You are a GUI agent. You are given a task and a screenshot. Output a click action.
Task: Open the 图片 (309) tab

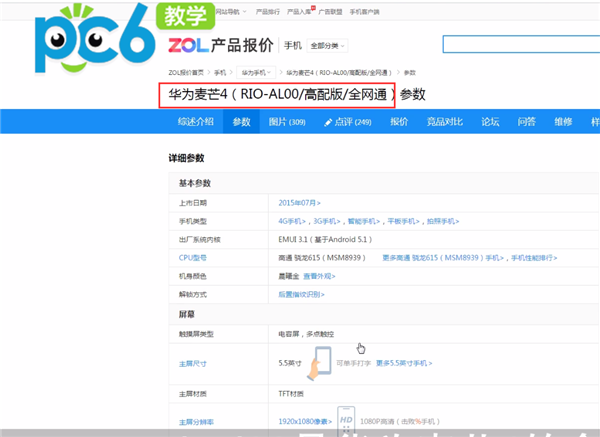pyautogui.click(x=287, y=122)
